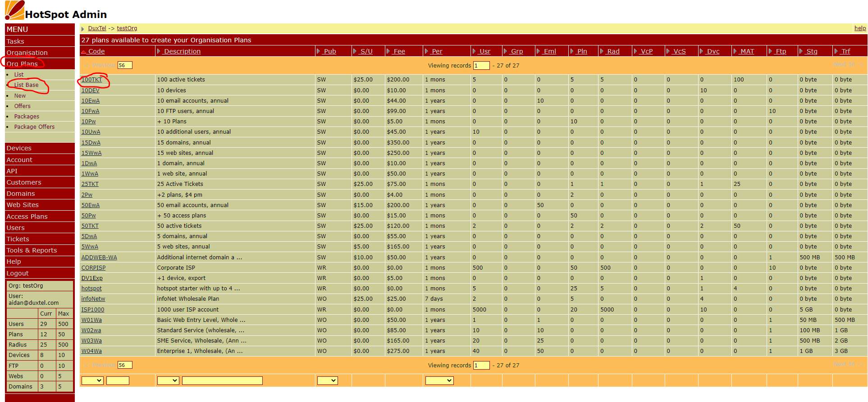Viewport: 868px width, 402px height.
Task: Click the breadcrumb arrow before DuxTel
Action: point(83,29)
